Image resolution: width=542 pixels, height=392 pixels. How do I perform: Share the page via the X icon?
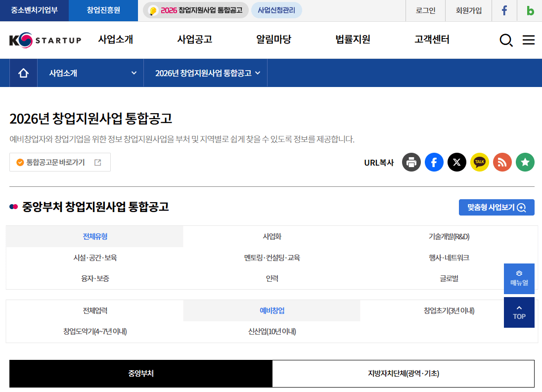456,162
